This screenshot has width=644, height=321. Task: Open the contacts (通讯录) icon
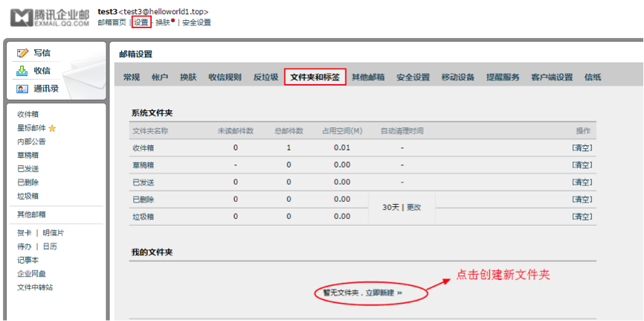[x=23, y=89]
